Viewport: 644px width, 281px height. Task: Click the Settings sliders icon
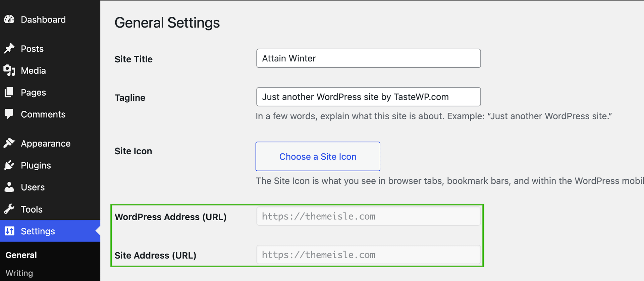click(x=9, y=231)
